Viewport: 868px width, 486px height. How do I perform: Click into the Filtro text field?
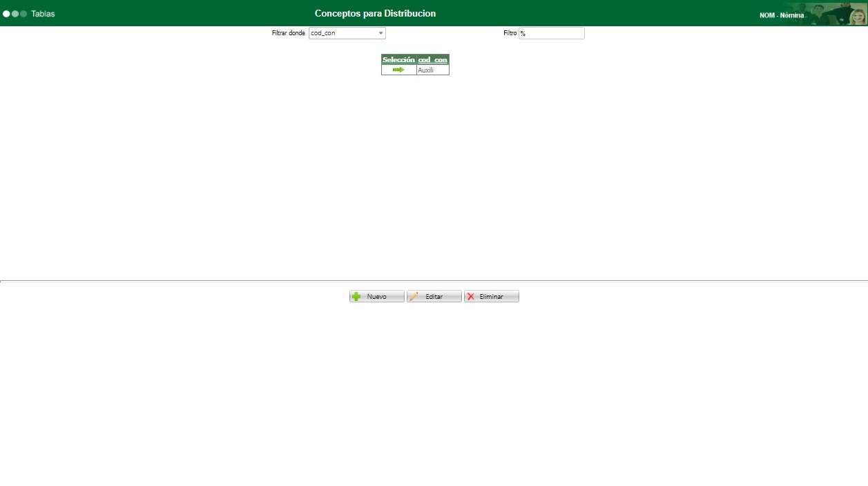(x=551, y=33)
